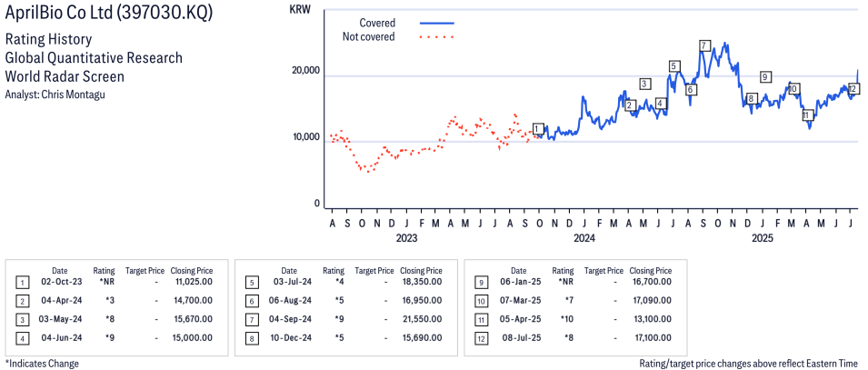Click chart marker 2 near April 2024

tap(629, 105)
